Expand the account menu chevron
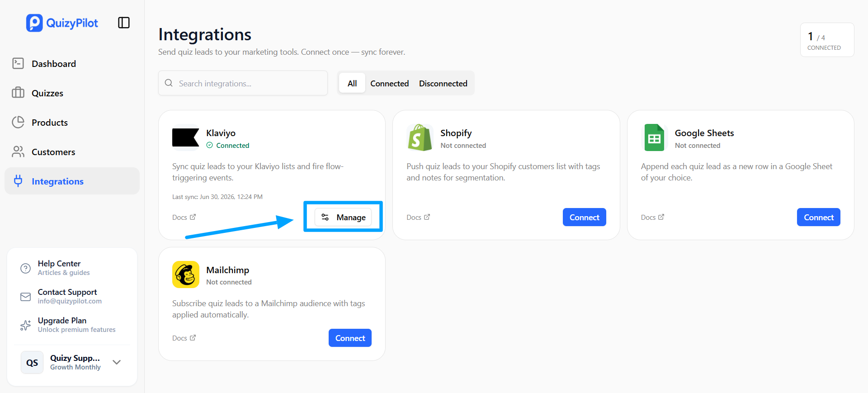The width and height of the screenshot is (868, 393). click(117, 362)
